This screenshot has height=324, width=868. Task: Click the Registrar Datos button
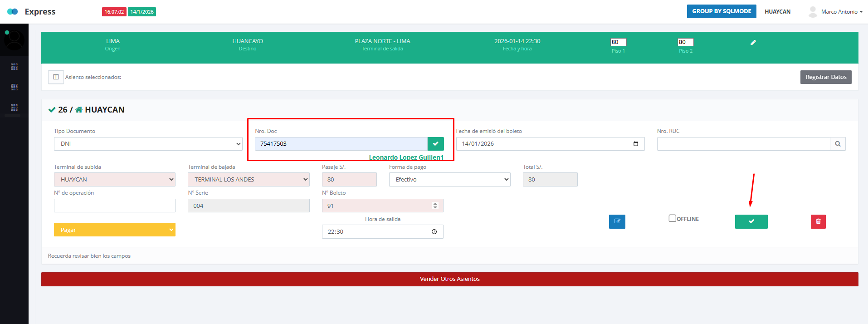pos(825,77)
